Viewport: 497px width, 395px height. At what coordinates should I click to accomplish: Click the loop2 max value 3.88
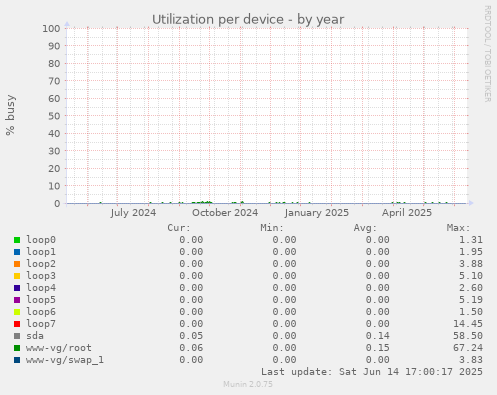[471, 264]
